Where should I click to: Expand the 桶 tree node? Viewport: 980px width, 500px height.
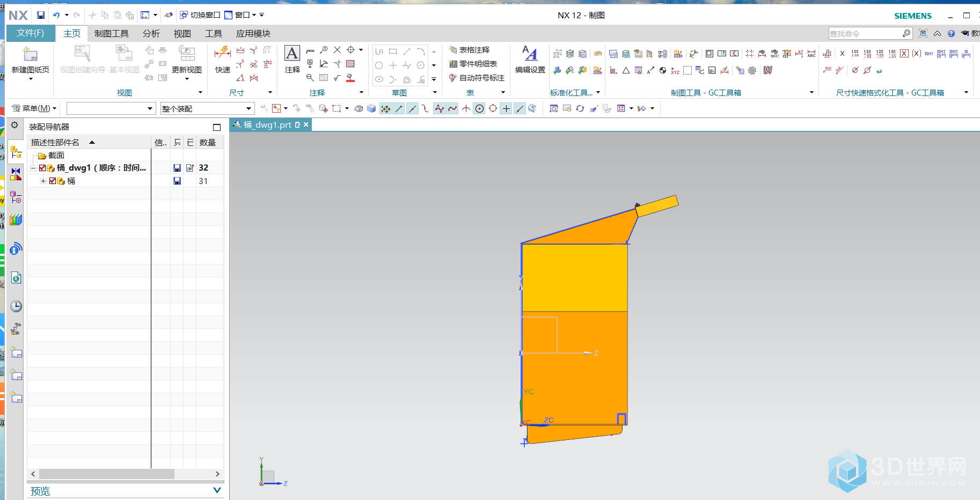43,181
